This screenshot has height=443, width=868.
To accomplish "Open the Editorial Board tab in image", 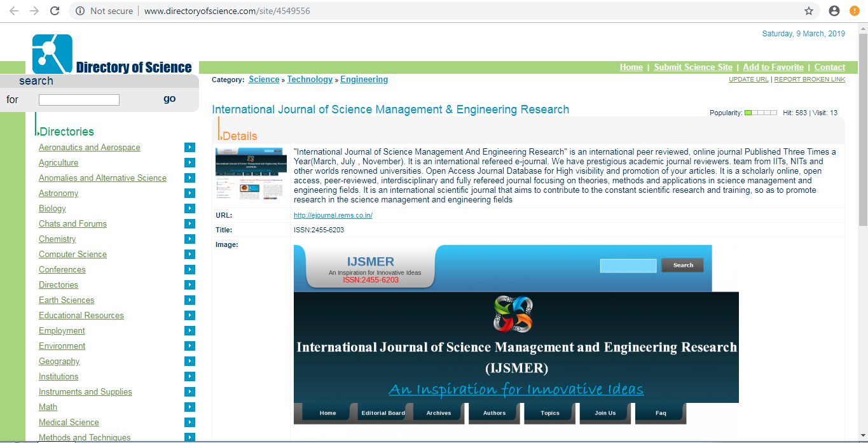I will pos(383,413).
